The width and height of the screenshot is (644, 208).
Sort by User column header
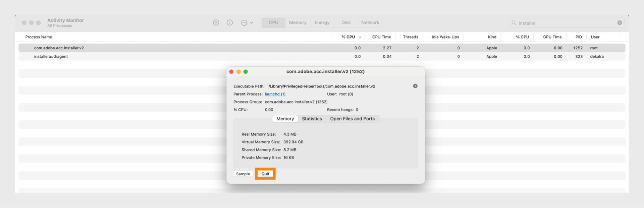coord(595,37)
